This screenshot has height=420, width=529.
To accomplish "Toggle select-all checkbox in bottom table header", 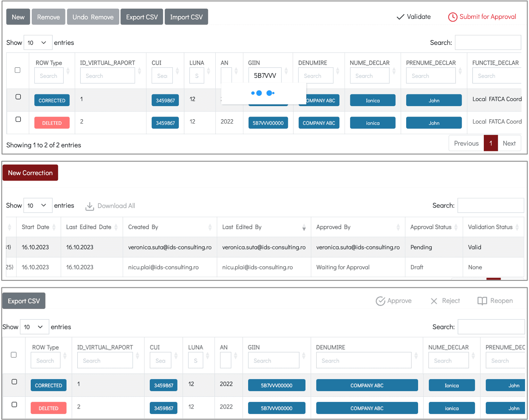I will 14,355.
